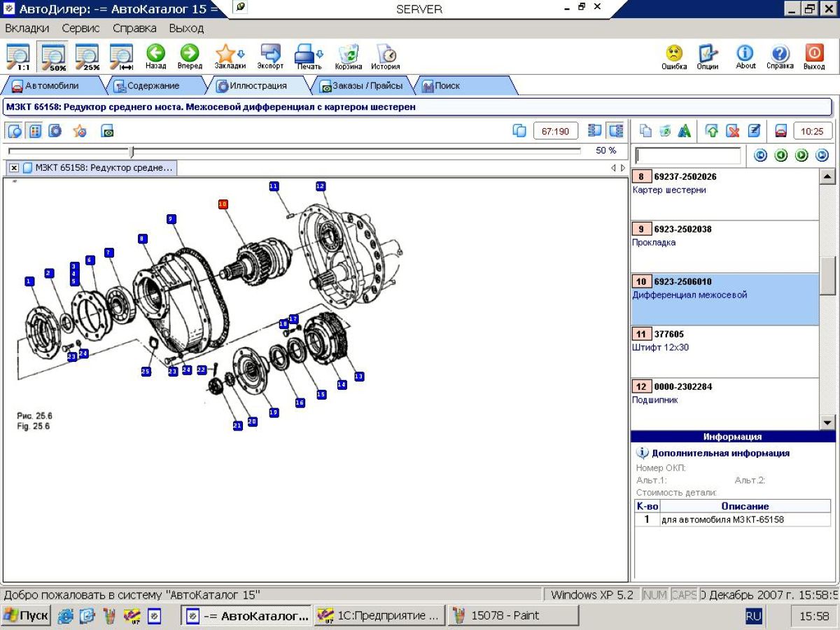Screen dimensions: 840x630
Task: Click the red Выход exit button
Action: tap(814, 57)
